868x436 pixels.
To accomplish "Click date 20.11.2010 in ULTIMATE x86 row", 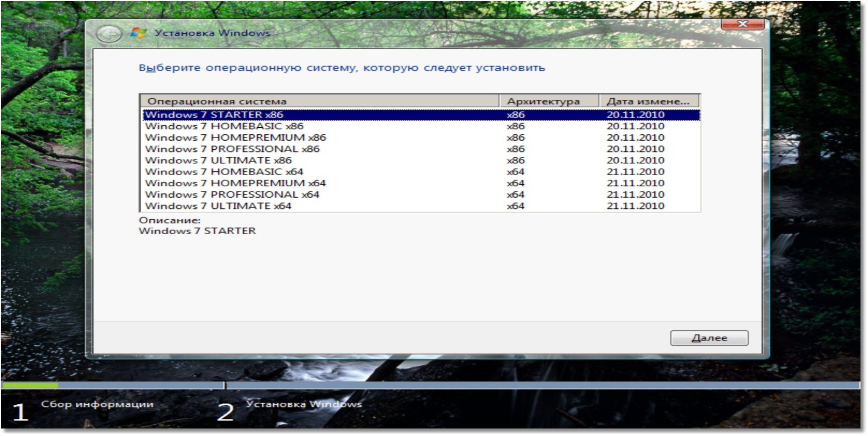I will pyautogui.click(x=635, y=160).
